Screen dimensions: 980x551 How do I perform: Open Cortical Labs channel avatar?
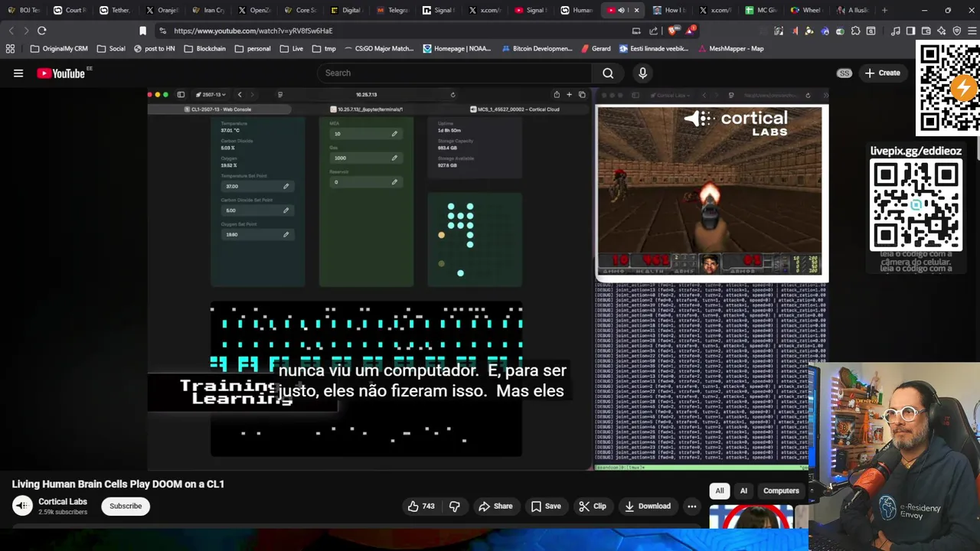22,506
